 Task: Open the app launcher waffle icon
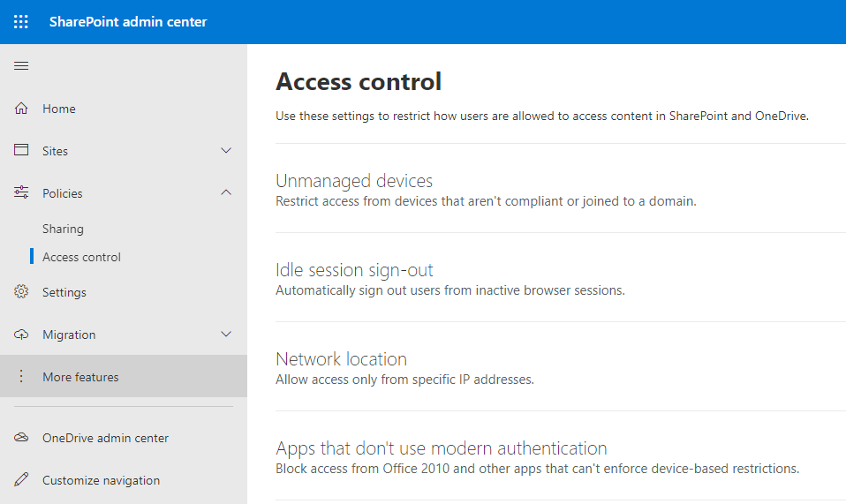pyautogui.click(x=21, y=21)
